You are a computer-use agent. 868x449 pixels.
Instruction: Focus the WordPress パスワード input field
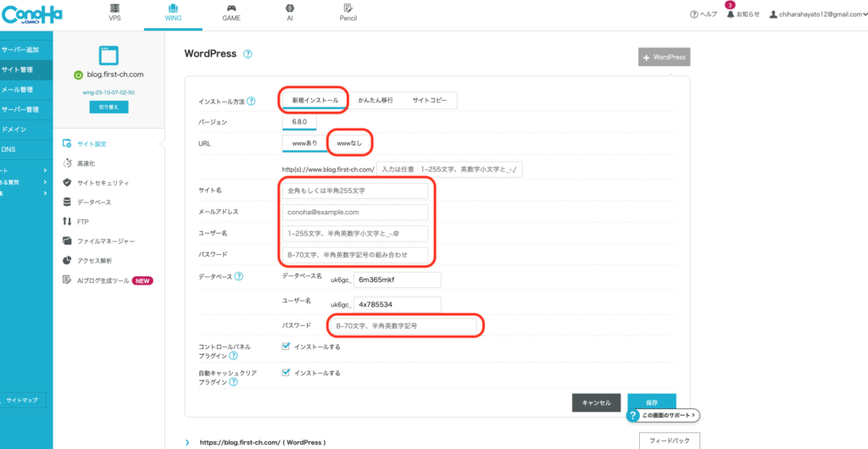pyautogui.click(x=355, y=255)
